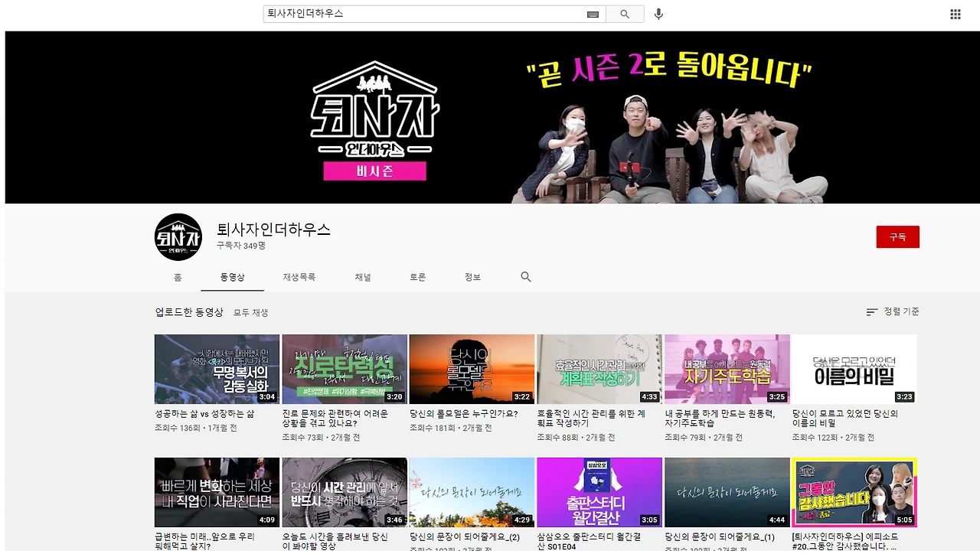Click the red 구독 subscribe button
The width and height of the screenshot is (980, 554).
(897, 236)
